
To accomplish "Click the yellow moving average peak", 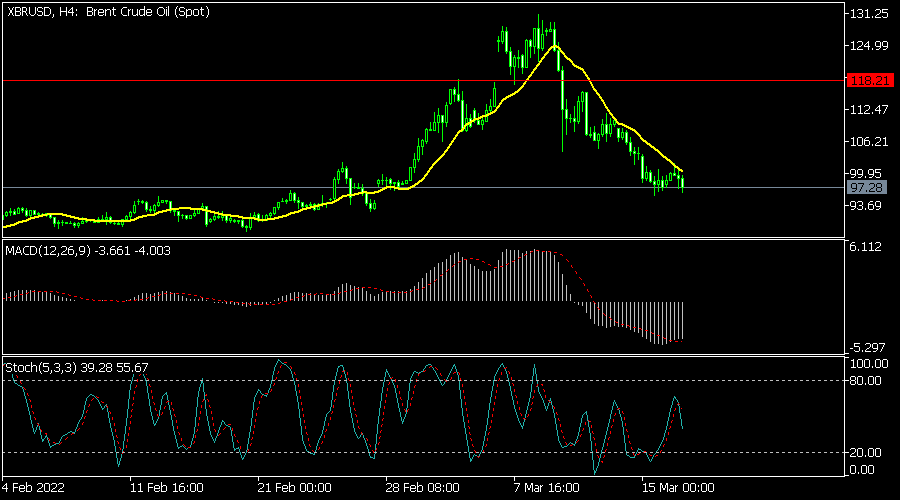I will point(554,46).
